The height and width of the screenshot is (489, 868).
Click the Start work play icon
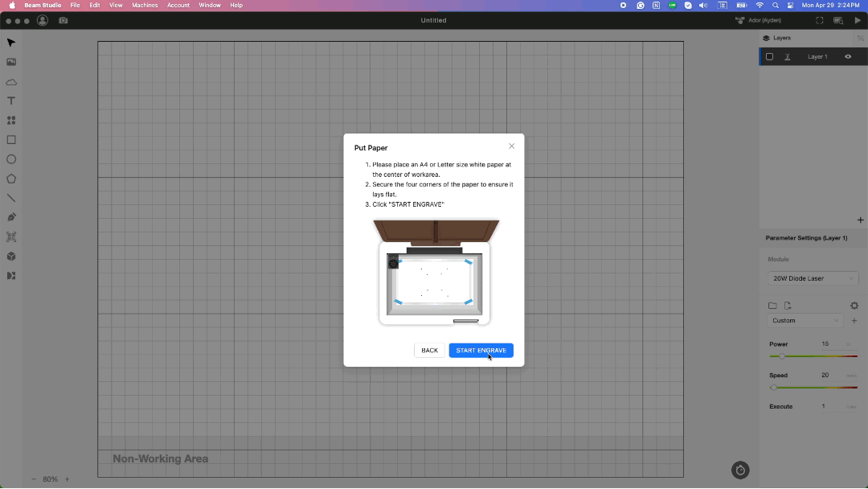(858, 20)
